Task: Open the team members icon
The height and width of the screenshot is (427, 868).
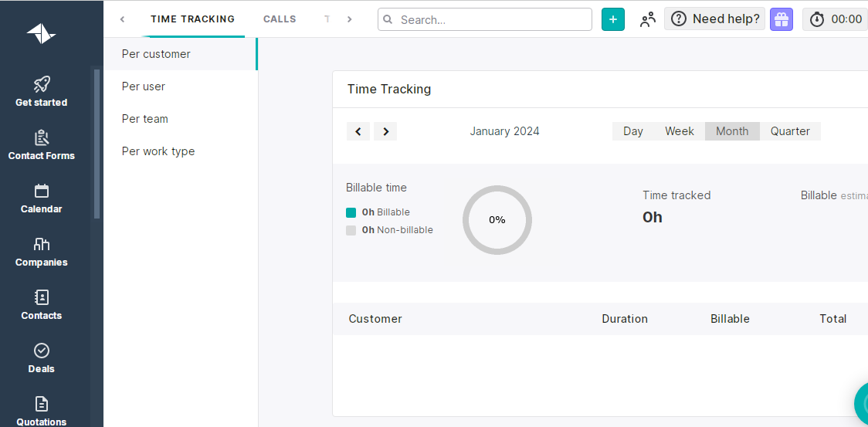Action: (x=647, y=19)
